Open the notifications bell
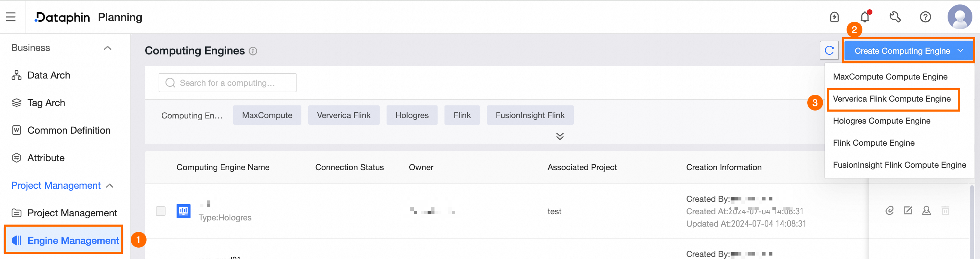This screenshot has height=259, width=980. point(865,17)
